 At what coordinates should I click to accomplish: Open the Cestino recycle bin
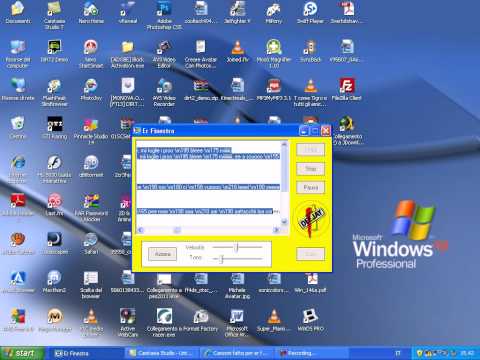pos(18,127)
